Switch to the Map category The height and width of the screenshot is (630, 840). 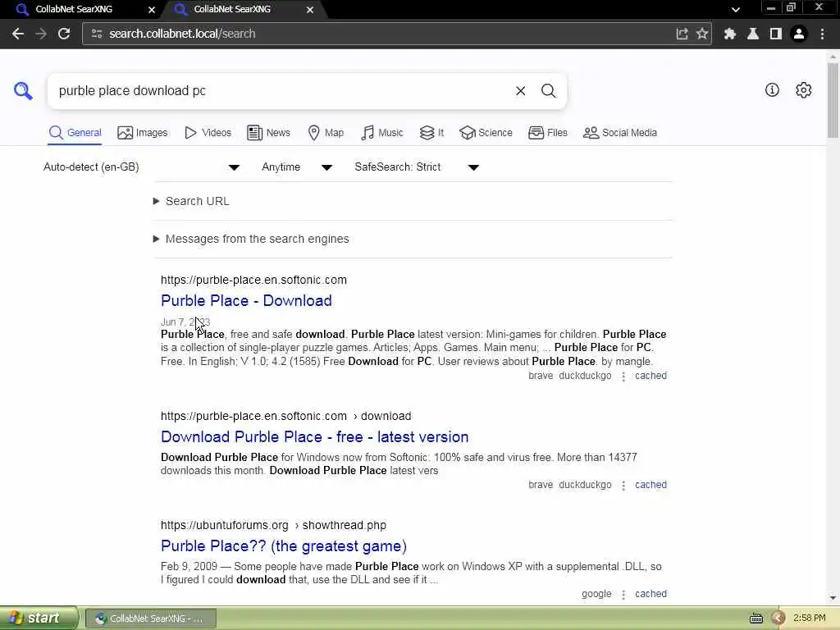(x=326, y=133)
